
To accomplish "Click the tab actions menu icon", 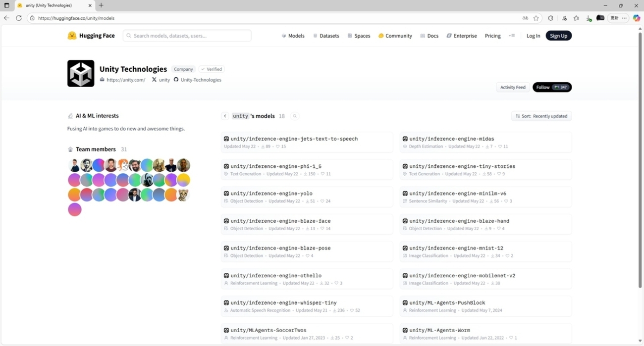I will [x=6, y=5].
